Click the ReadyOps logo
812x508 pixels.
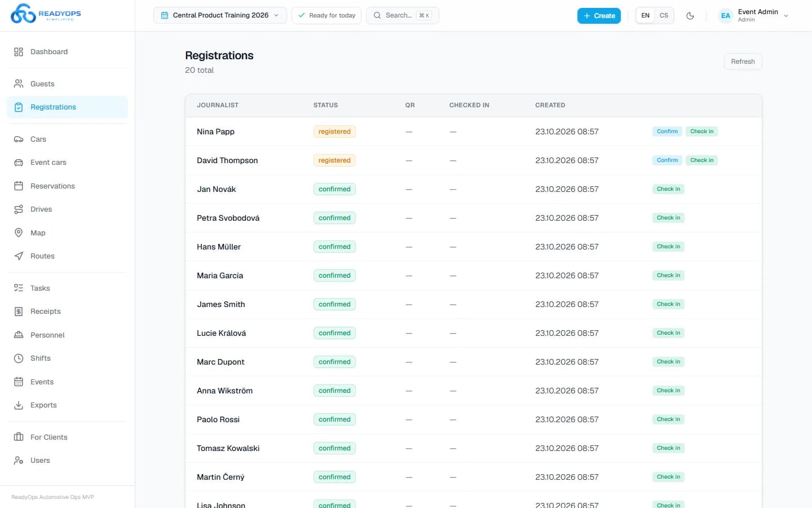point(46,14)
